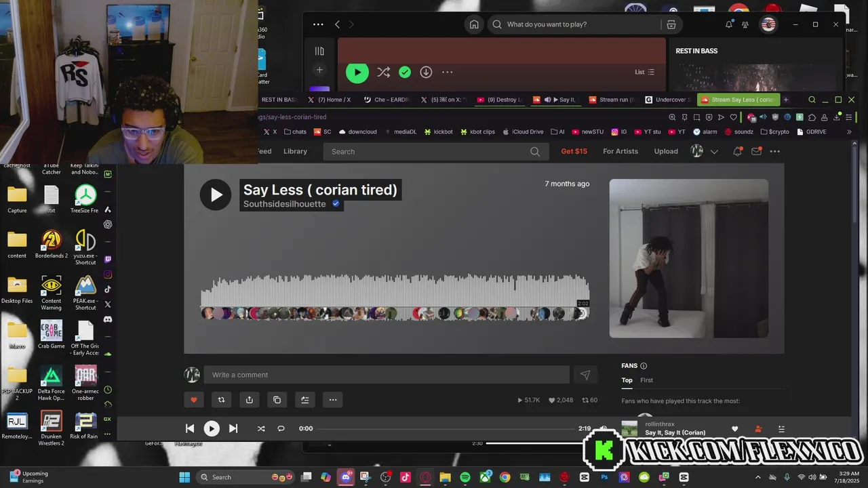
Task: Skip to the previous track in the bottom player
Action: [190, 428]
